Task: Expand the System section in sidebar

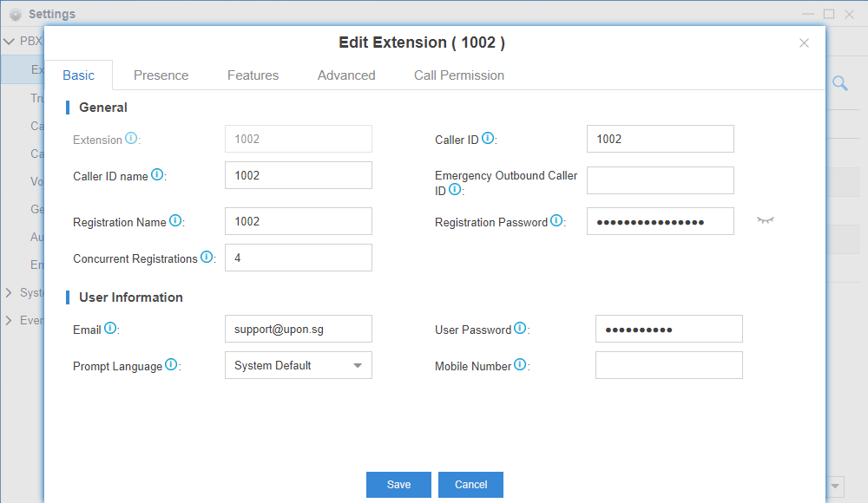Action: point(9,293)
